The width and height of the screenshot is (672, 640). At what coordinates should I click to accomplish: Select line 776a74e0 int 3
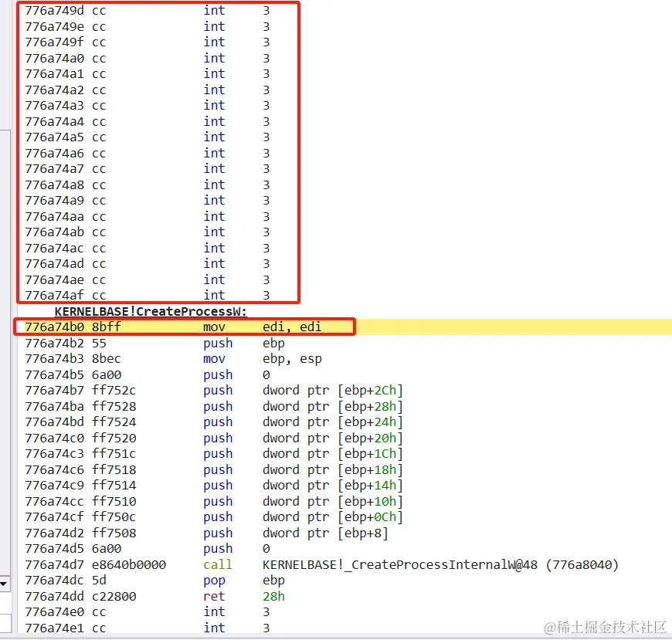click(148, 611)
